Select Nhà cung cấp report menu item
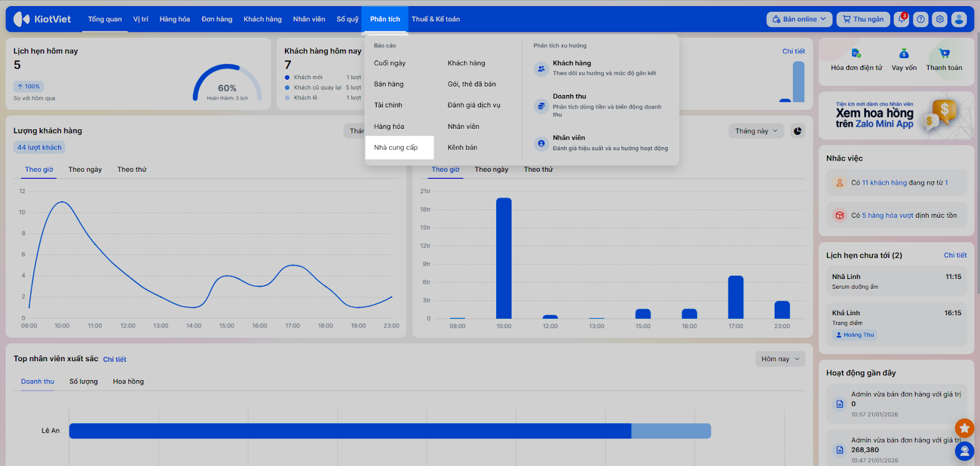Image resolution: width=980 pixels, height=466 pixels. tap(396, 148)
